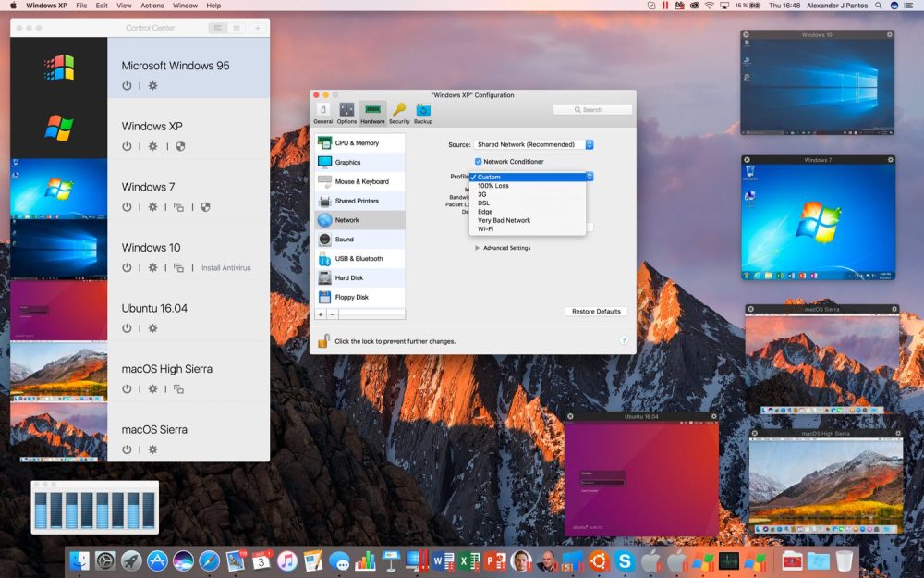The image size is (924, 578).
Task: Open Skype in the Dock
Action: point(625,561)
